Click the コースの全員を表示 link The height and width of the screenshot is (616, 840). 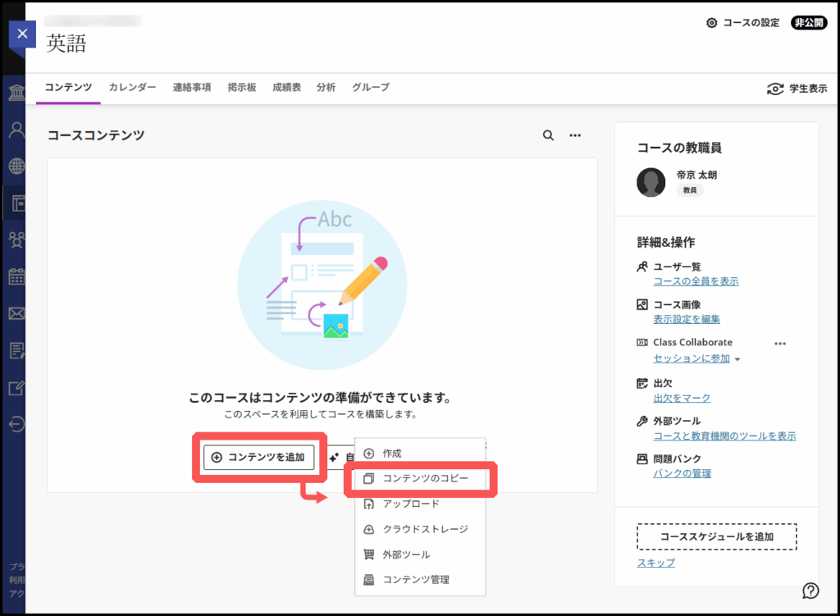(696, 281)
